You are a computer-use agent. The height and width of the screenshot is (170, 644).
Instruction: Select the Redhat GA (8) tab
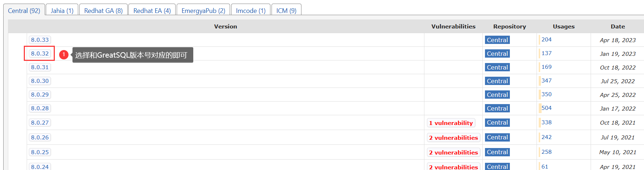[103, 10]
